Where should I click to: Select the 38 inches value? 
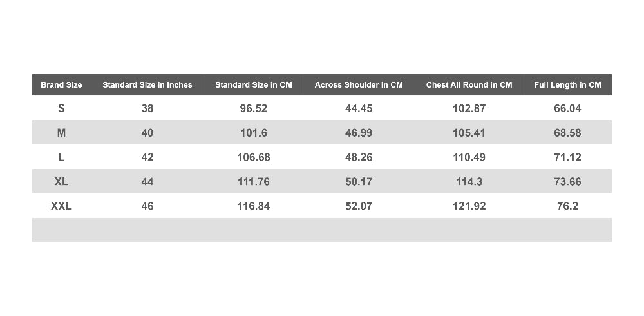point(147,108)
